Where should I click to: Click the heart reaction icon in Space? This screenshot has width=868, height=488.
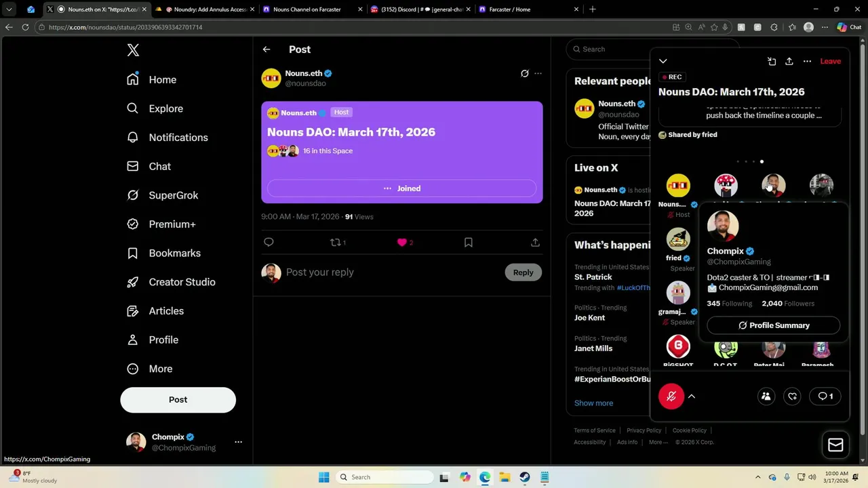click(792, 396)
